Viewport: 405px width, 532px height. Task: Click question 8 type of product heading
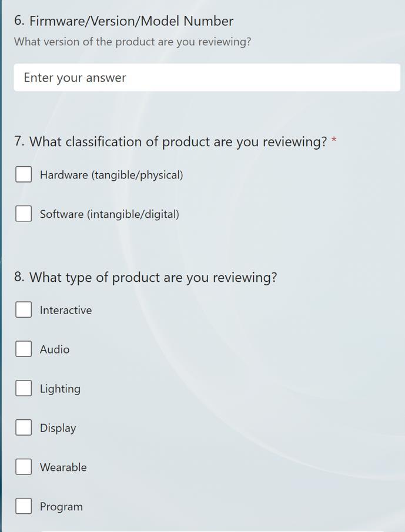click(x=145, y=278)
